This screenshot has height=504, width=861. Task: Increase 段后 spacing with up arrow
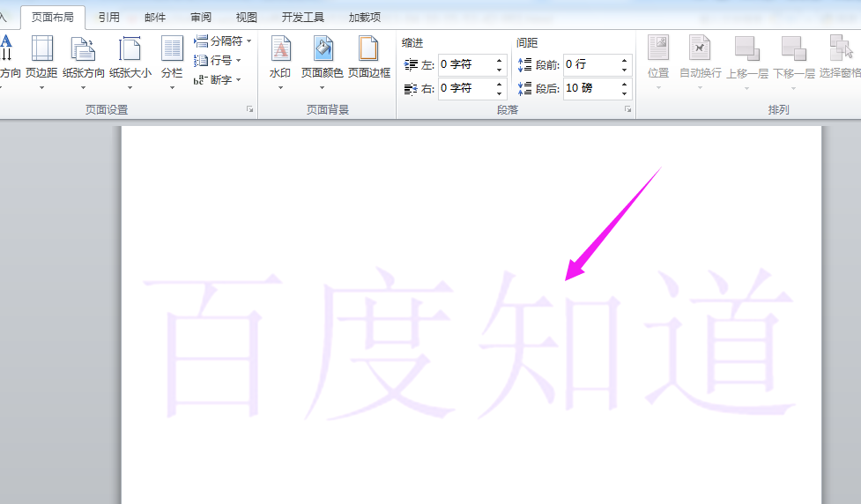click(624, 84)
